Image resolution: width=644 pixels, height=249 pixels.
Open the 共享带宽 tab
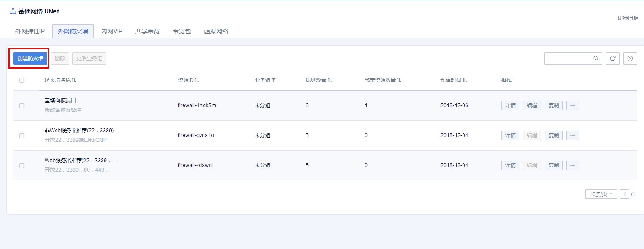148,31
